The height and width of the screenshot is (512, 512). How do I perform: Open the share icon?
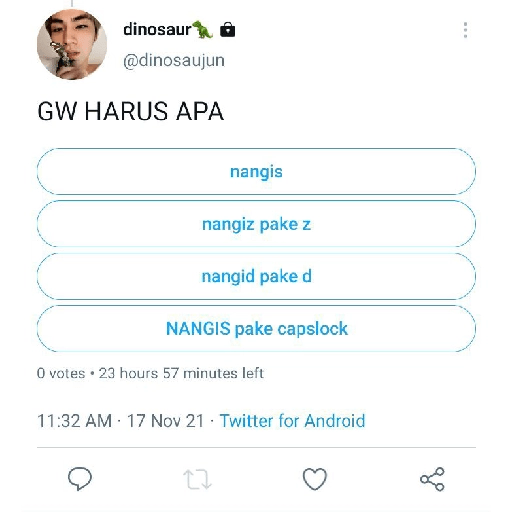point(432,479)
